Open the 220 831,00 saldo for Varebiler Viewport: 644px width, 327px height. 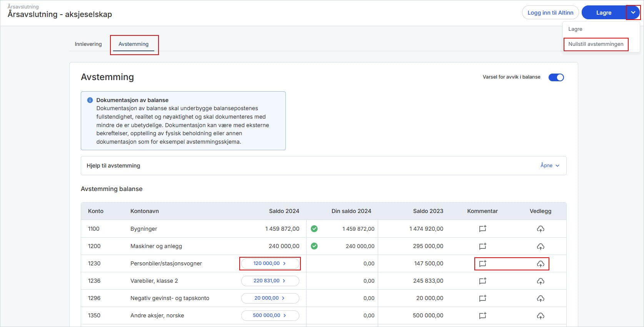coord(270,281)
